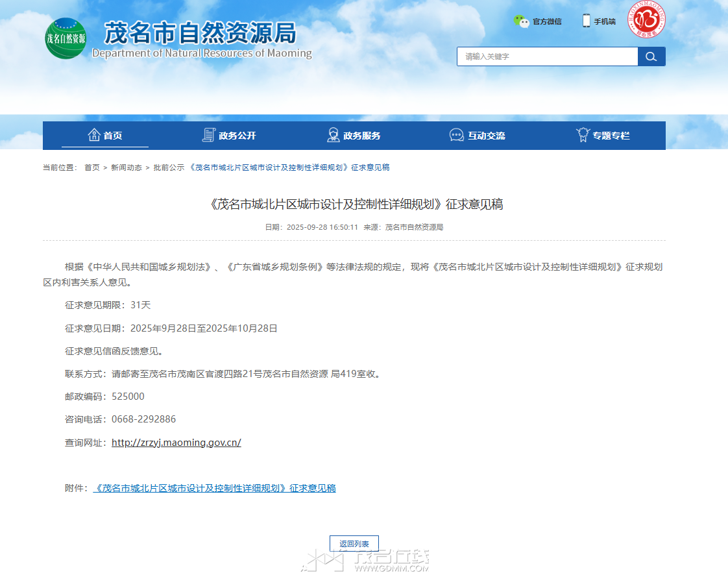Click the document icon for 政务公开
The image size is (728, 575).
208,135
